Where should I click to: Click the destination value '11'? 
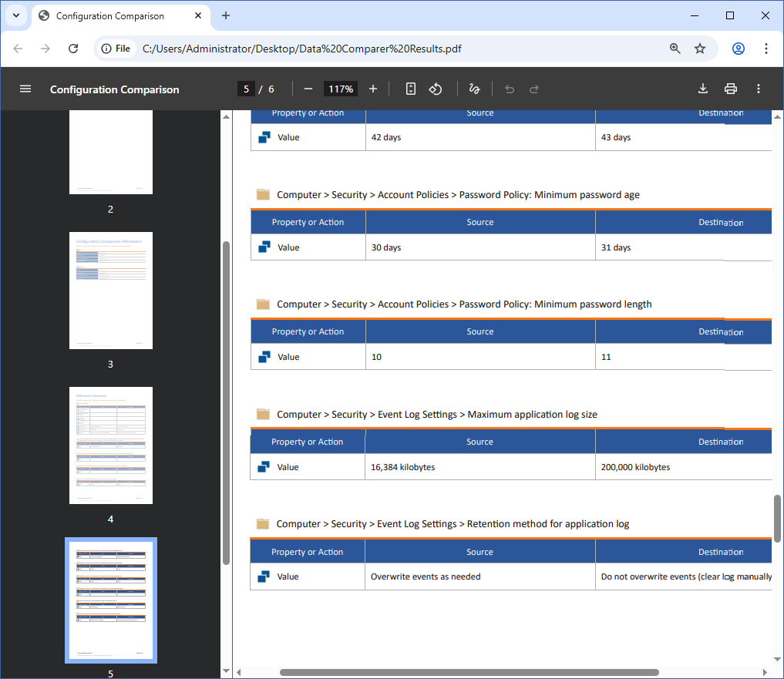(x=606, y=357)
